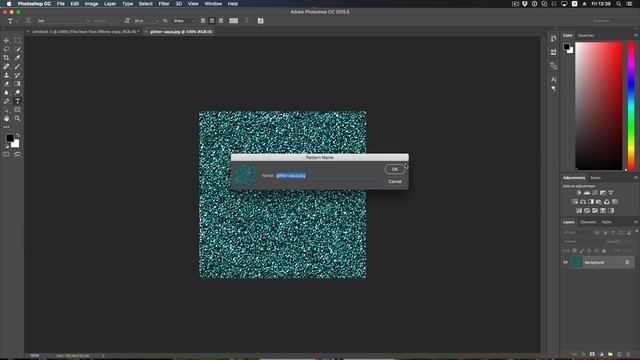Image resolution: width=640 pixels, height=360 pixels.
Task: Select the Crop tool
Action: click(x=6, y=58)
